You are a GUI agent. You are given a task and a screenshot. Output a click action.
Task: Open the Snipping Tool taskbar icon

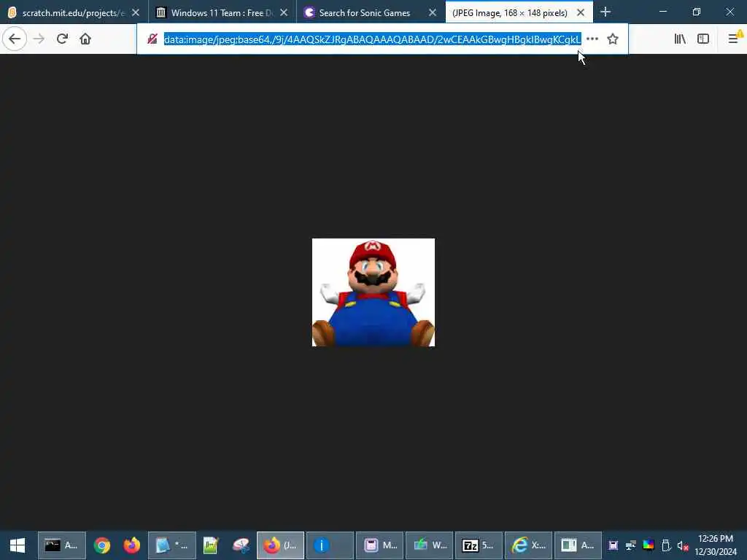(241, 545)
